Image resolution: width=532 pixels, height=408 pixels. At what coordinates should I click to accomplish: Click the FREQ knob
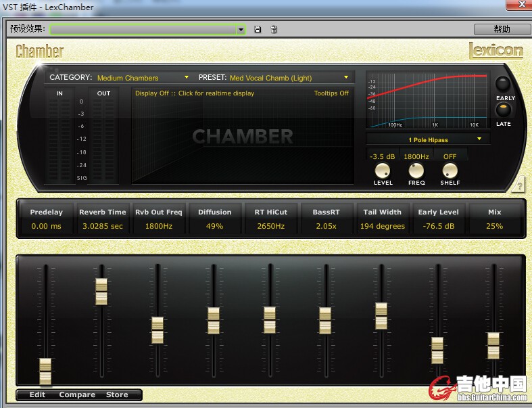(x=416, y=171)
